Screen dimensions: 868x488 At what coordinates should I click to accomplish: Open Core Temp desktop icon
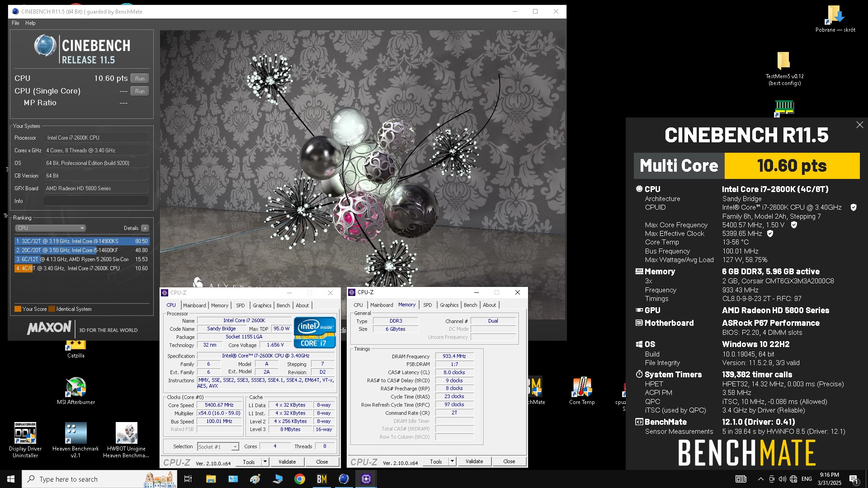tap(582, 390)
